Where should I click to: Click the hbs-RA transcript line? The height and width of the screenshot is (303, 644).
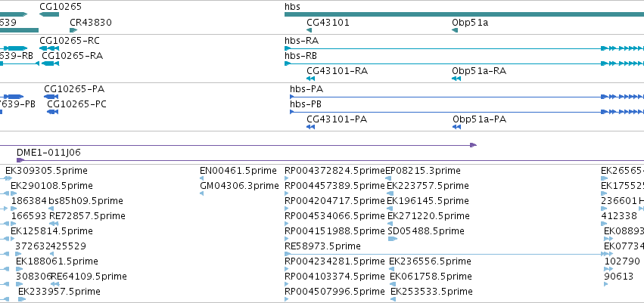[464, 48]
